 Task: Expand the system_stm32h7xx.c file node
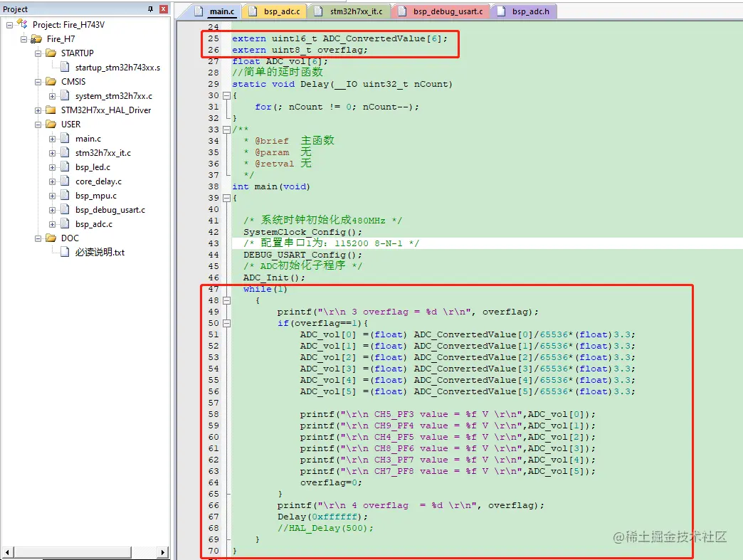[x=52, y=96]
